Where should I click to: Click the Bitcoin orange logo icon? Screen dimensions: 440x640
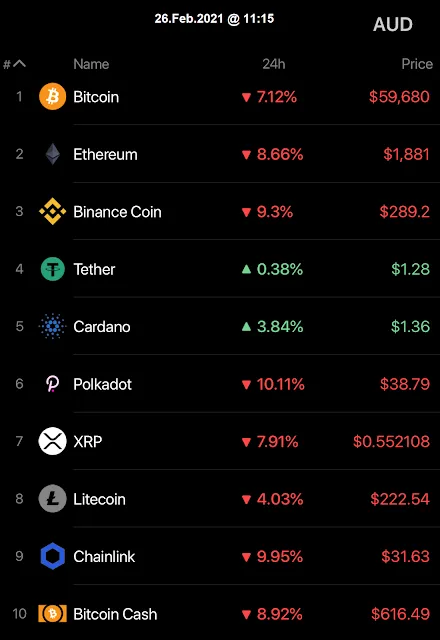(52, 97)
